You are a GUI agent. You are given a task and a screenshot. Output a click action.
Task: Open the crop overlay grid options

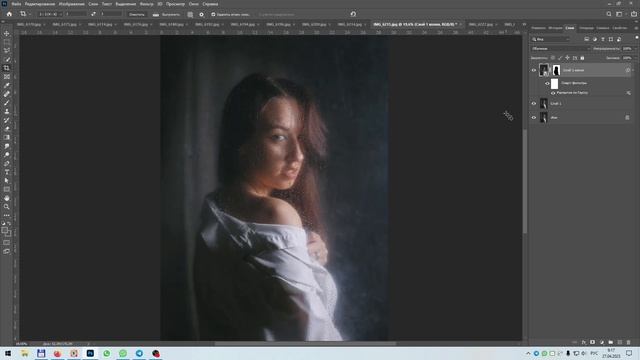coord(190,14)
